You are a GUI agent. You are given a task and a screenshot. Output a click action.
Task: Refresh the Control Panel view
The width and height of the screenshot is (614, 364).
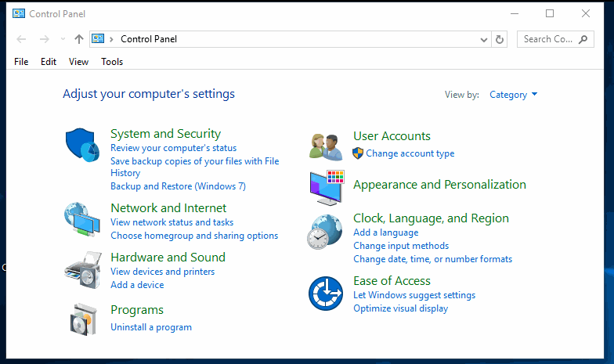point(500,39)
